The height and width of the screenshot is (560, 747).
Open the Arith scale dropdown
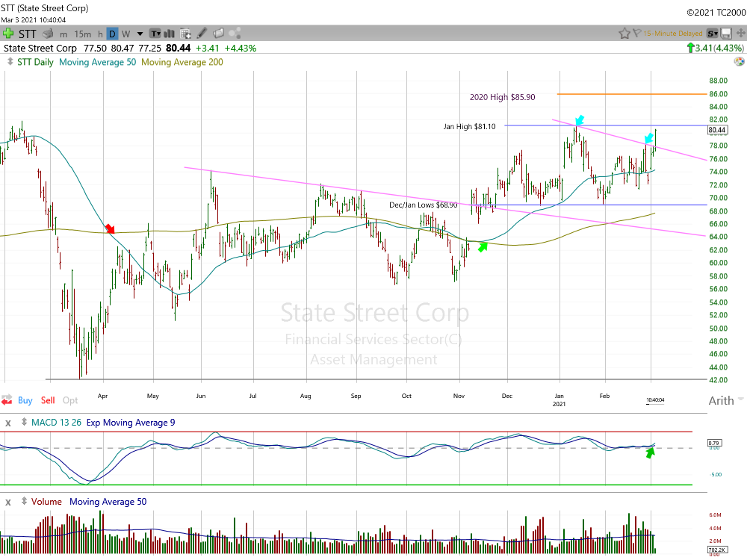726,400
